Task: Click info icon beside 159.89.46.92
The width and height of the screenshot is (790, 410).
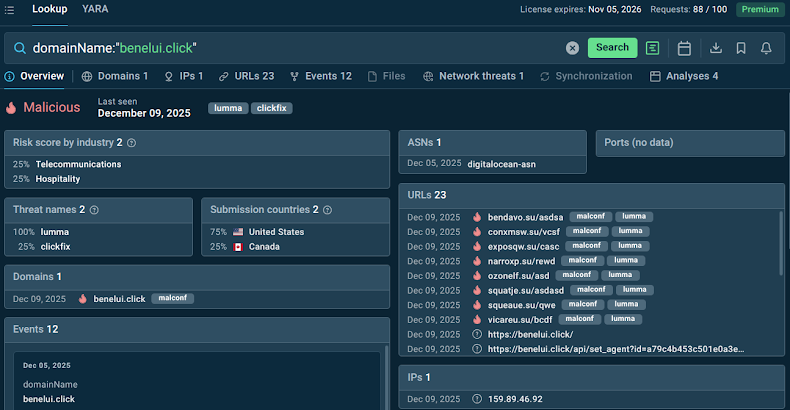Action: coord(477,399)
